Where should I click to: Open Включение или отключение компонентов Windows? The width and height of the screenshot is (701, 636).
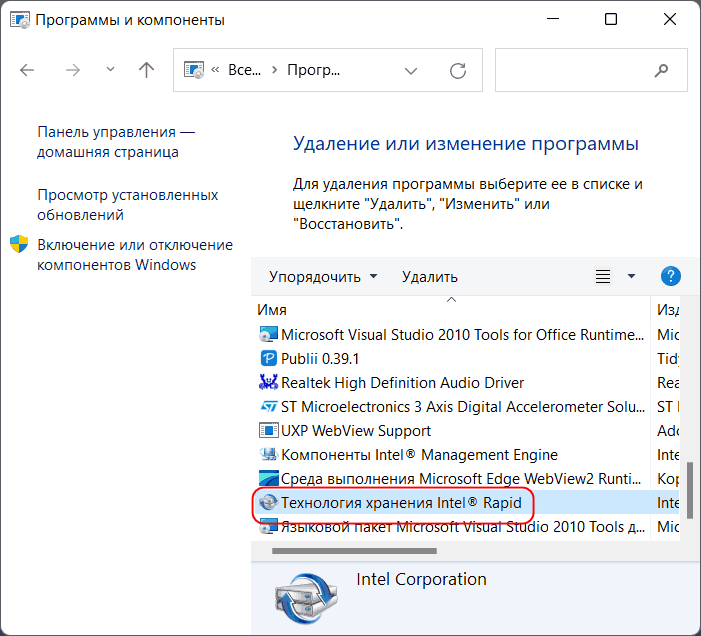point(135,255)
